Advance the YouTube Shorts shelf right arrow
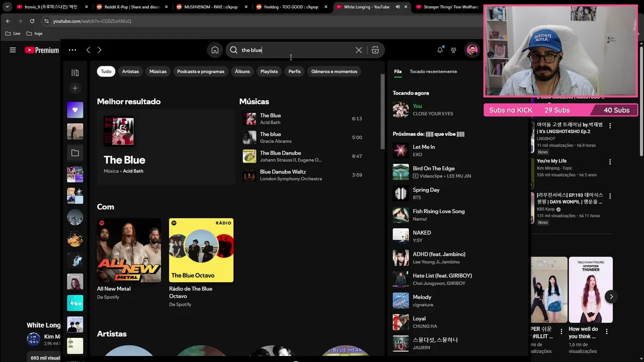The image size is (644, 362). (x=611, y=297)
